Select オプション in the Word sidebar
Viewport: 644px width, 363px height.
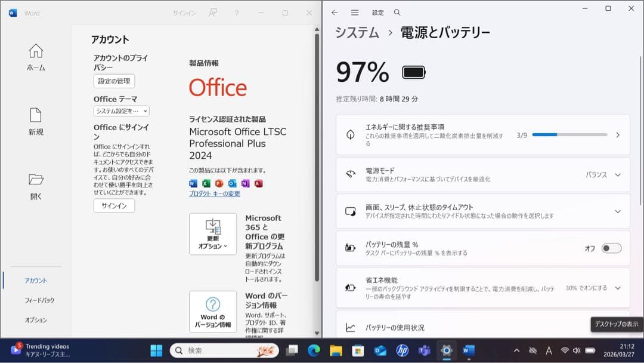(x=36, y=320)
